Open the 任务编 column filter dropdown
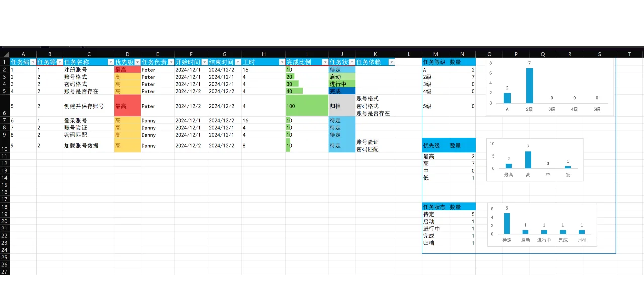Image resolution: width=644 pixels, height=306 pixels. (x=33, y=62)
